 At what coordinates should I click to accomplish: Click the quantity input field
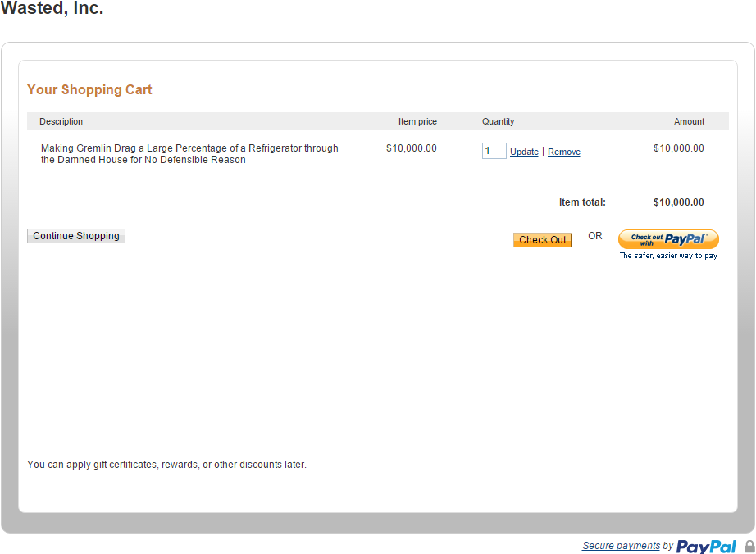point(494,151)
